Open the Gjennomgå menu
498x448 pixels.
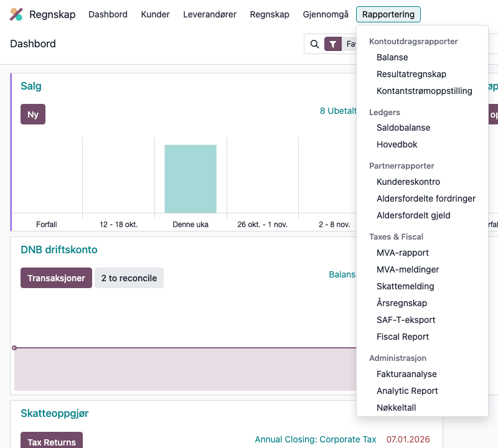tap(326, 14)
